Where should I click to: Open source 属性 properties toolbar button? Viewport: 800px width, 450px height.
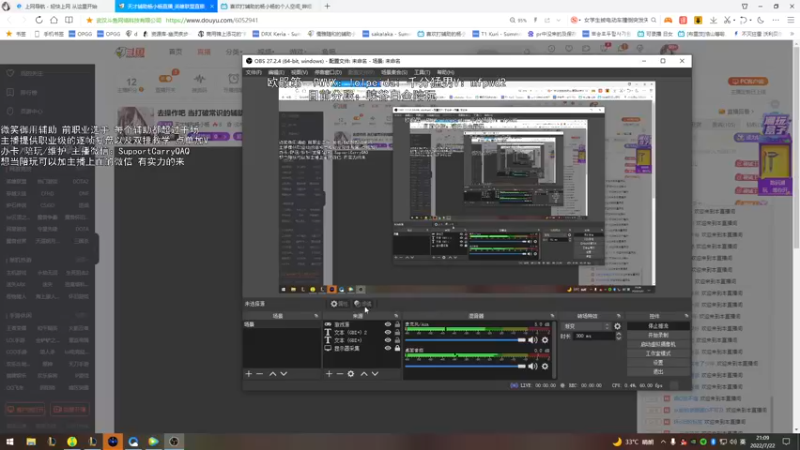click(339, 304)
